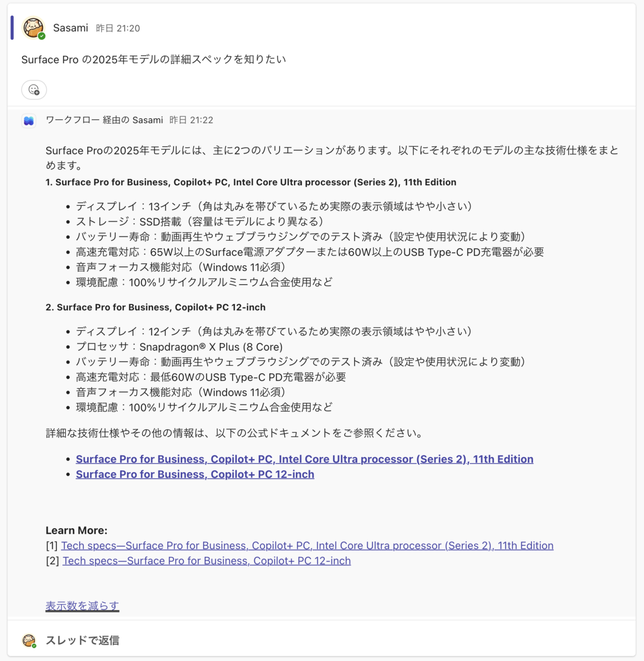Open Tech specs link for Copilot+ PC 12-inch
The height and width of the screenshot is (661, 644).
[206, 561]
